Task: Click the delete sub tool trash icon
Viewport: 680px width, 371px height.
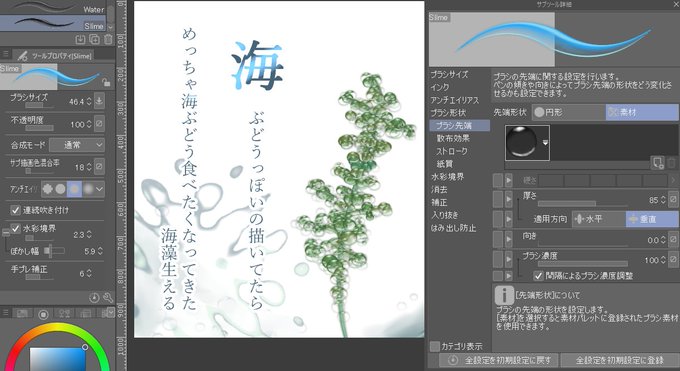Action: click(108, 39)
